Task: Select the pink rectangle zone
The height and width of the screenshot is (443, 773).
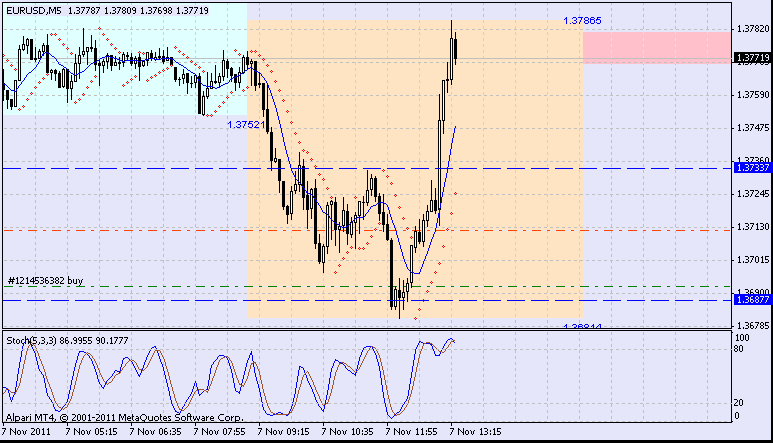Action: tap(656, 48)
